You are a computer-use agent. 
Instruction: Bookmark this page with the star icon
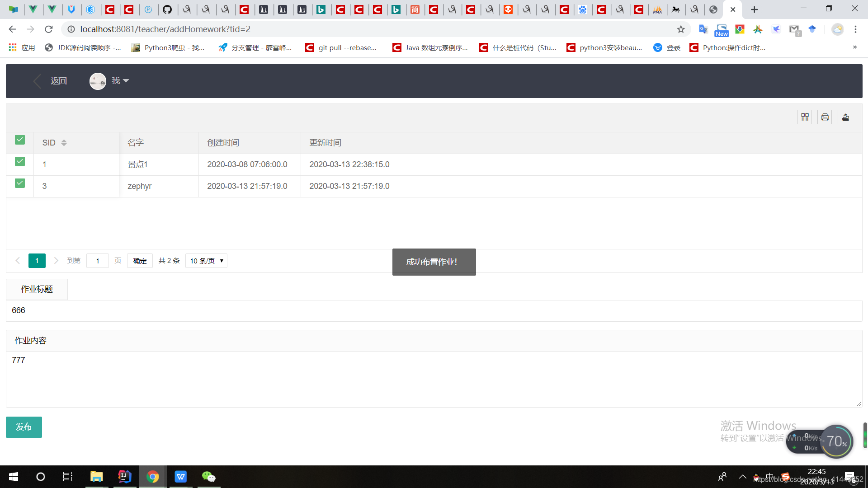(x=681, y=29)
